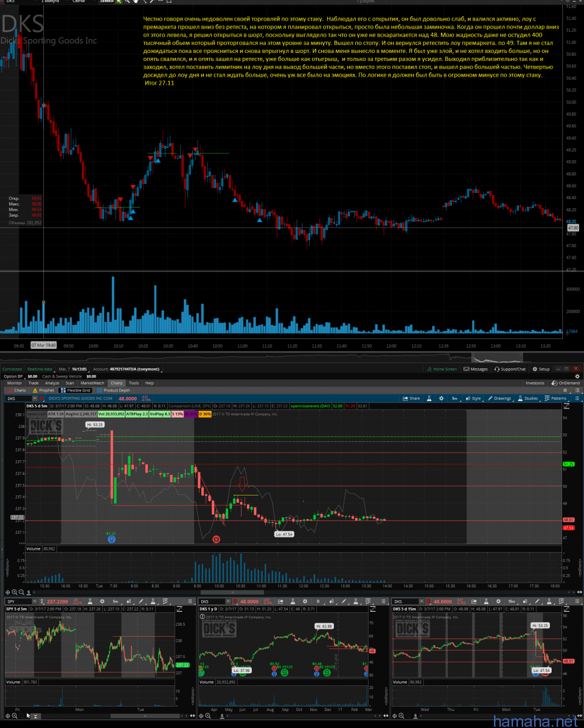
Task: Open the Charts sub-tab
Action: tap(16, 390)
